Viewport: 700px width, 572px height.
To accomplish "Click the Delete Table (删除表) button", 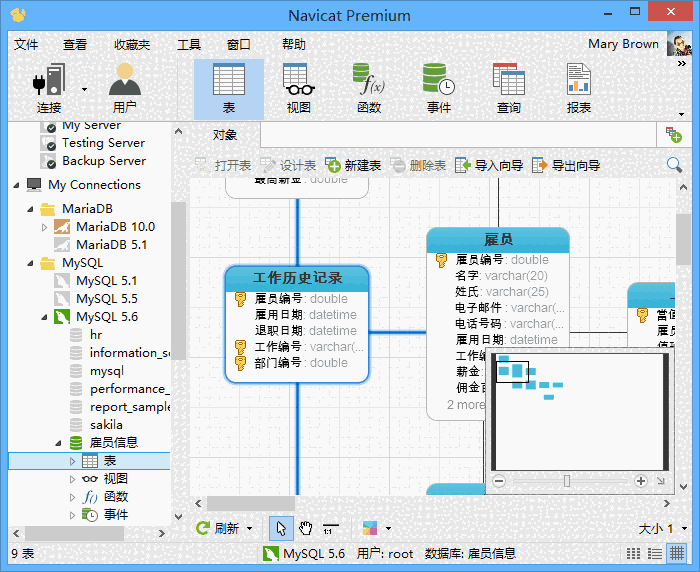I will 418,166.
